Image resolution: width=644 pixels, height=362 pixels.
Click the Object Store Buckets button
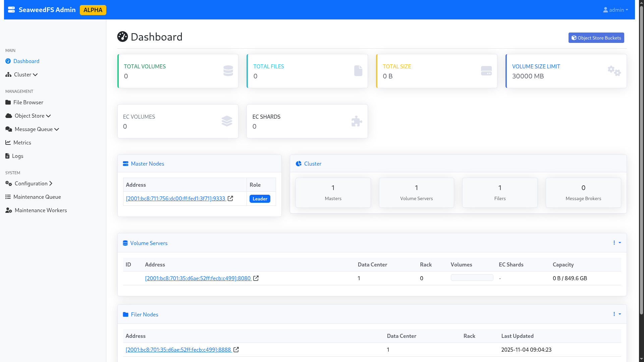pyautogui.click(x=596, y=38)
